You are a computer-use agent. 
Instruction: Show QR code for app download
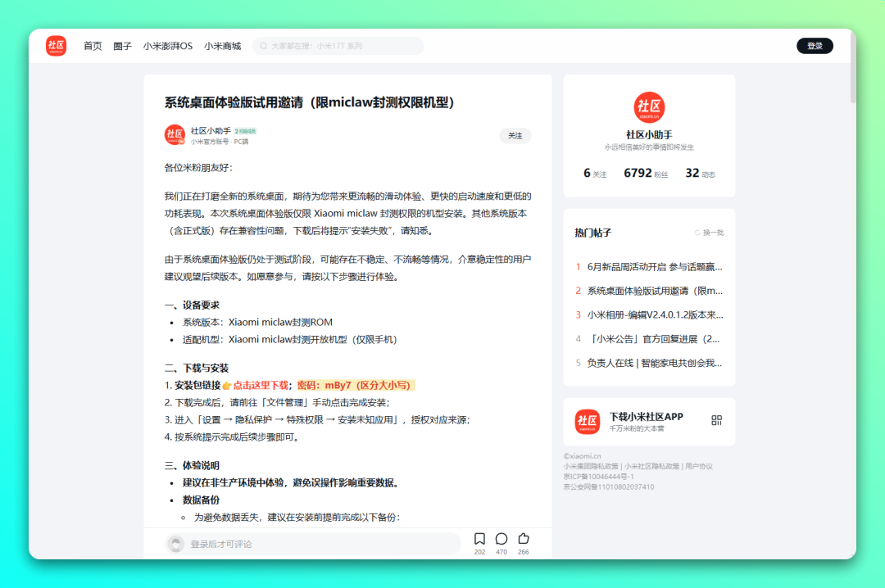pos(716,420)
